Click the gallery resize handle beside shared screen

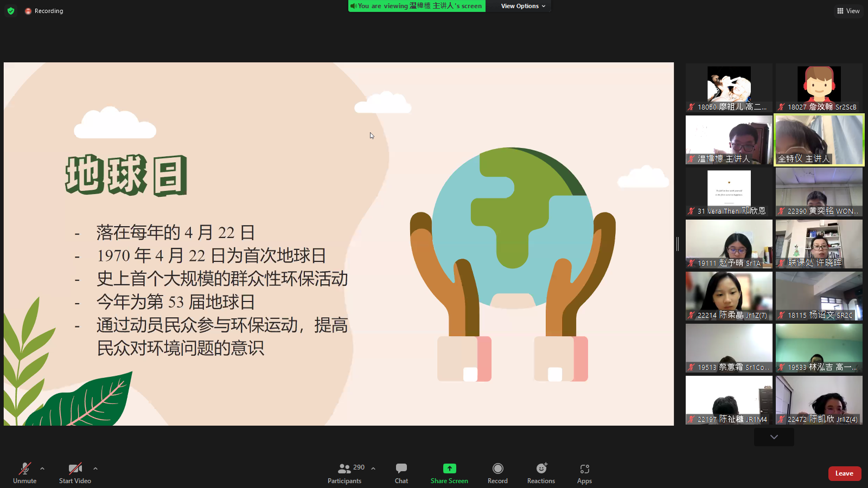point(678,244)
